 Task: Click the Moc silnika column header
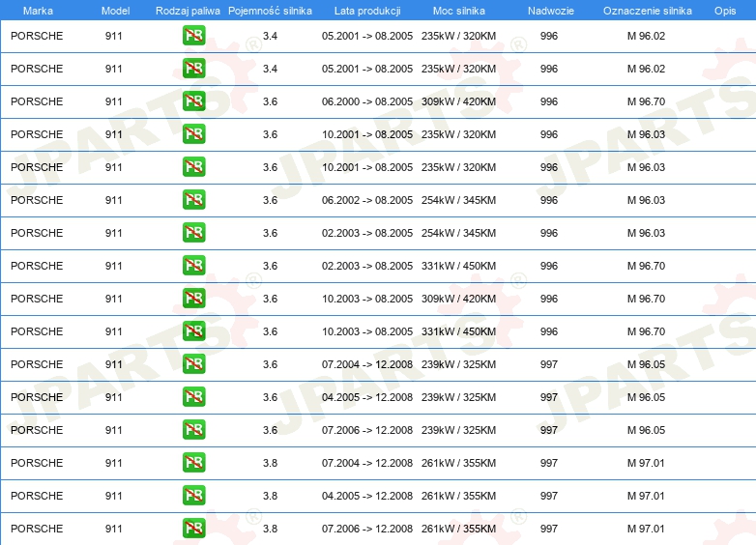click(459, 11)
